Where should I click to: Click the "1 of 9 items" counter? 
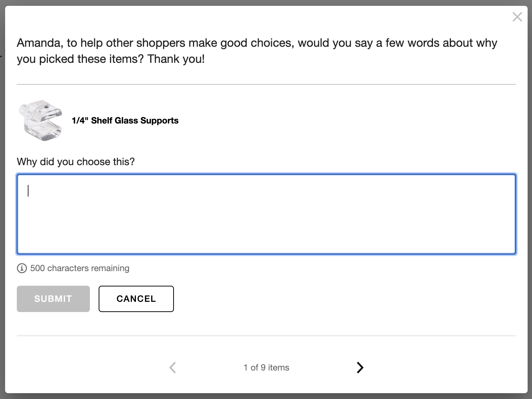[x=266, y=368]
